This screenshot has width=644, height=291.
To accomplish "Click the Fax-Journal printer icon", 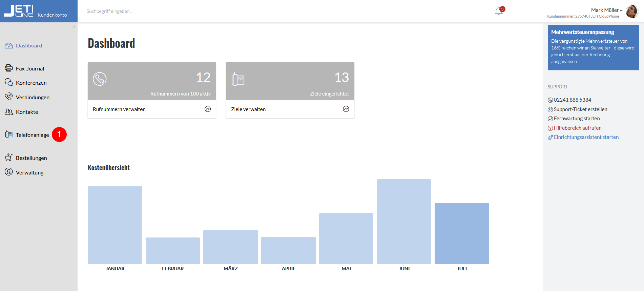I will point(8,68).
